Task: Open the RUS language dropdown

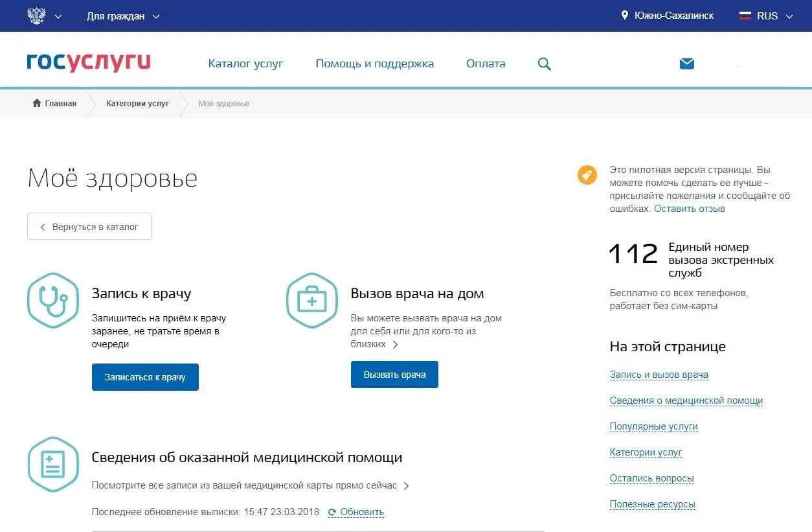Action: tap(774, 16)
